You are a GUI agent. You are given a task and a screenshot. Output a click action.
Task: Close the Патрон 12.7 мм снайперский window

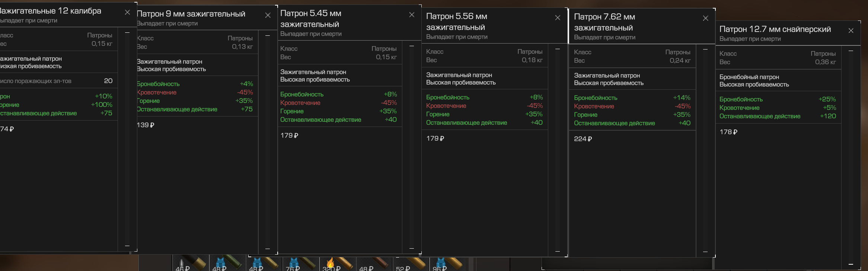pos(851,31)
